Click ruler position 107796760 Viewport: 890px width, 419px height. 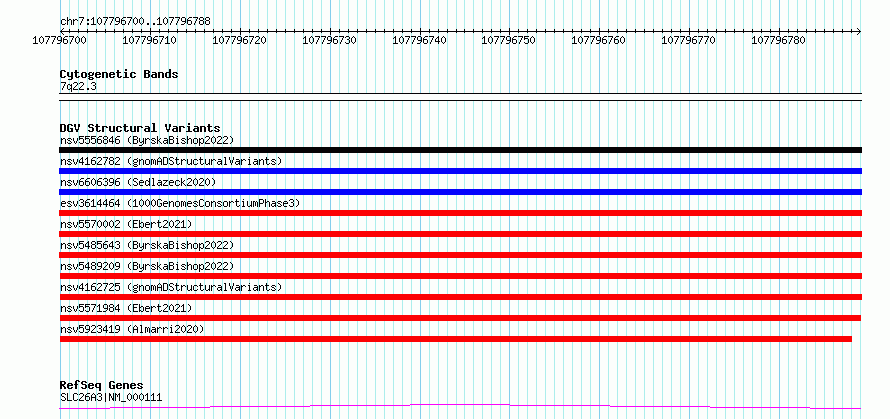tap(599, 40)
